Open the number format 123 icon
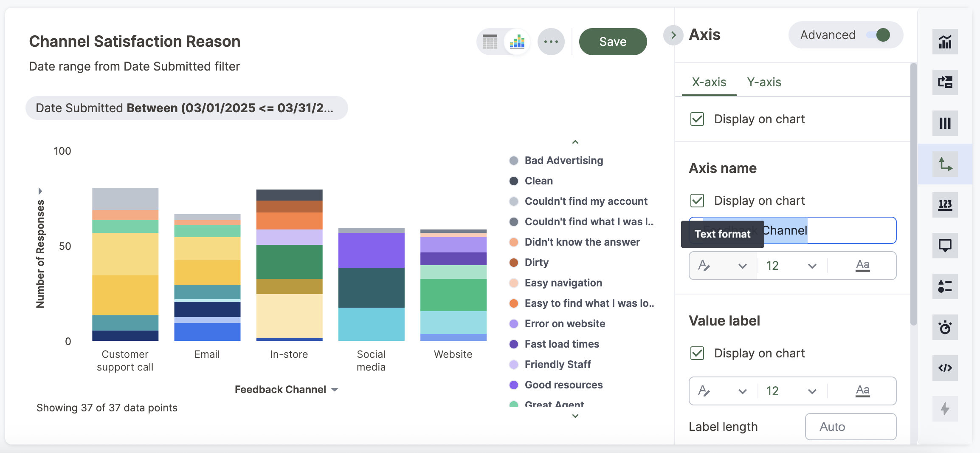Image resolution: width=980 pixels, height=453 pixels. [x=945, y=205]
